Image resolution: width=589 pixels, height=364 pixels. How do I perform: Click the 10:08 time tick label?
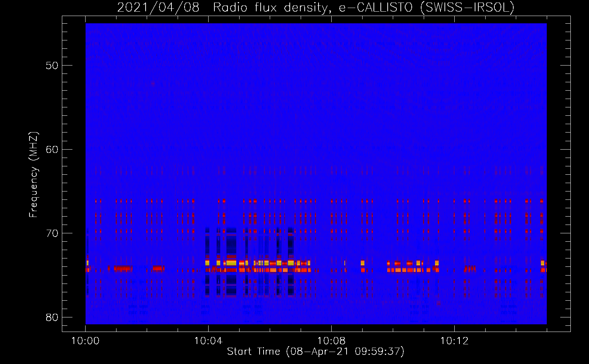click(331, 341)
